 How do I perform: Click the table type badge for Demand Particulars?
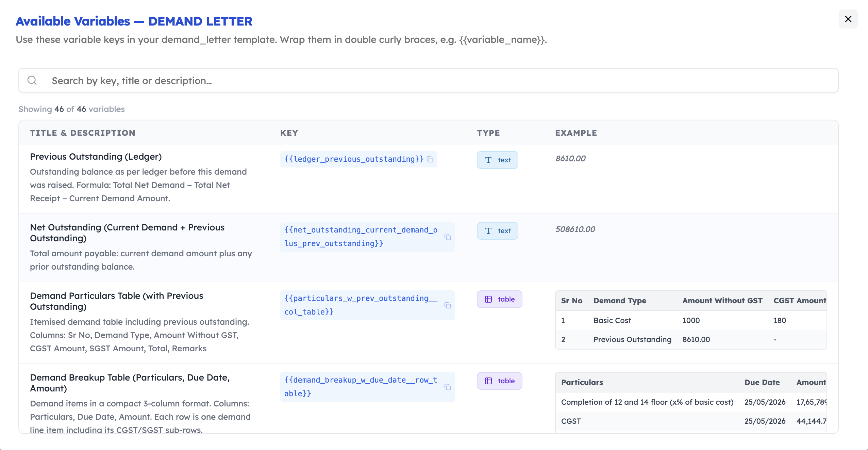pos(499,299)
